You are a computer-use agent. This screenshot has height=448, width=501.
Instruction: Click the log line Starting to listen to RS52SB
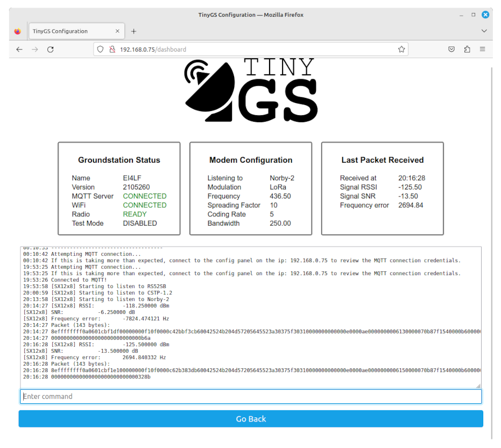point(95,286)
